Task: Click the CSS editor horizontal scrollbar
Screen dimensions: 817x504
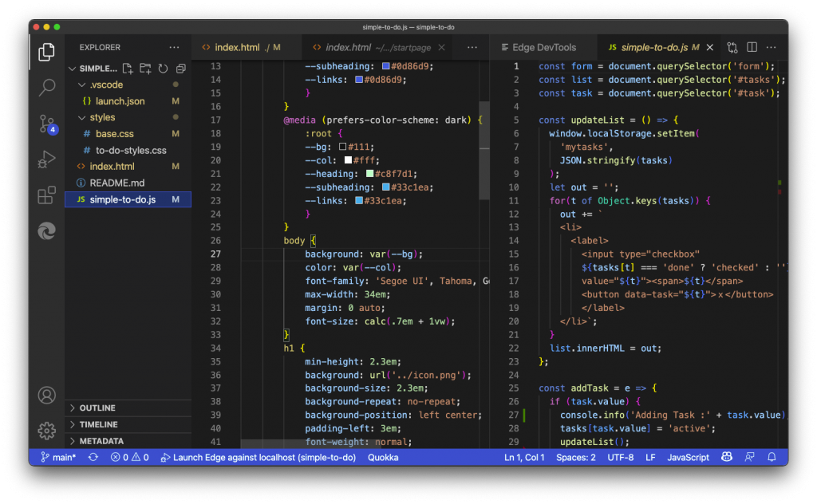Action: point(313,443)
